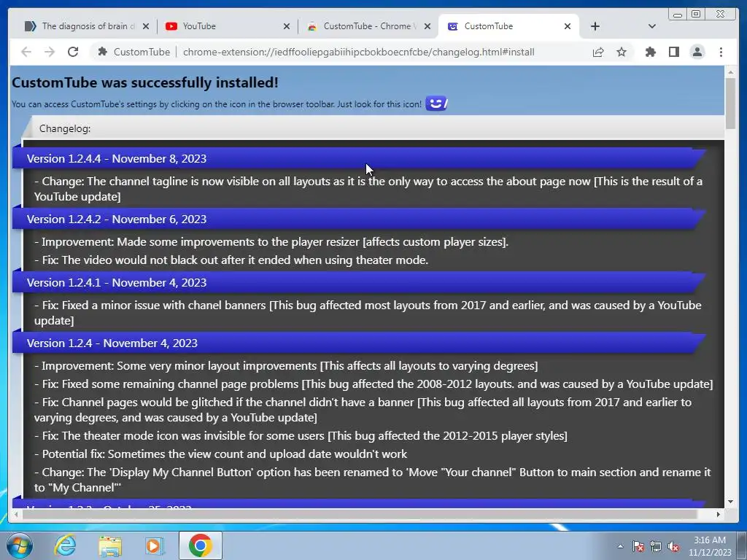Click the Changelog: header

(x=65, y=128)
